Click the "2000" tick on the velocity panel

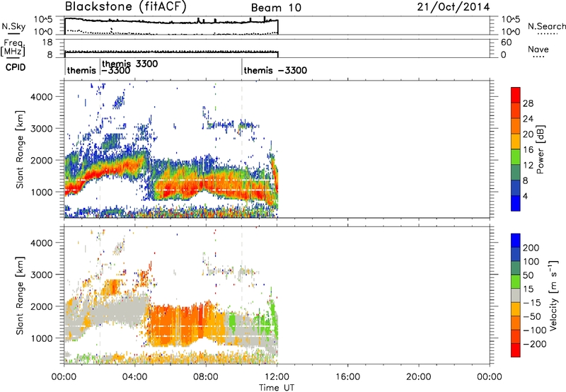pyautogui.click(x=42, y=306)
